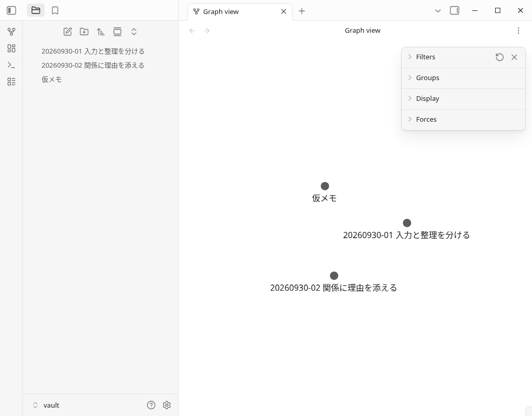Screen dimensions: 532x416
Task: Open the file explorer folder tab
Action: (36, 10)
